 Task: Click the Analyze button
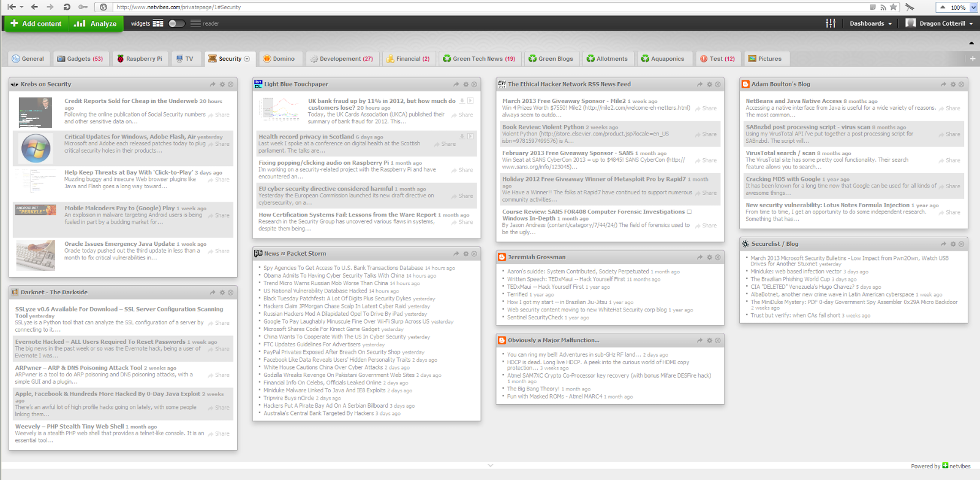(x=95, y=23)
